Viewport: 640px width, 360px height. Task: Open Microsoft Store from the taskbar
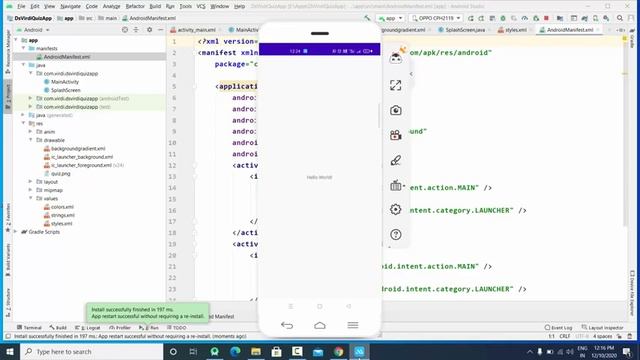(x=276, y=351)
